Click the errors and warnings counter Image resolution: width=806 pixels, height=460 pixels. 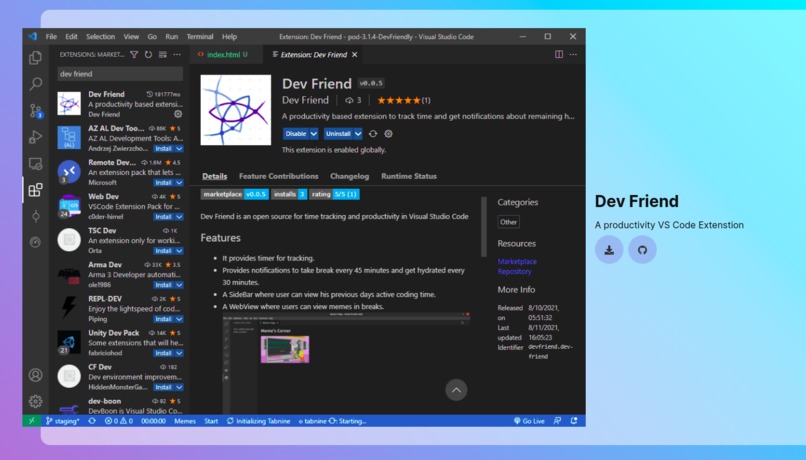(x=119, y=421)
